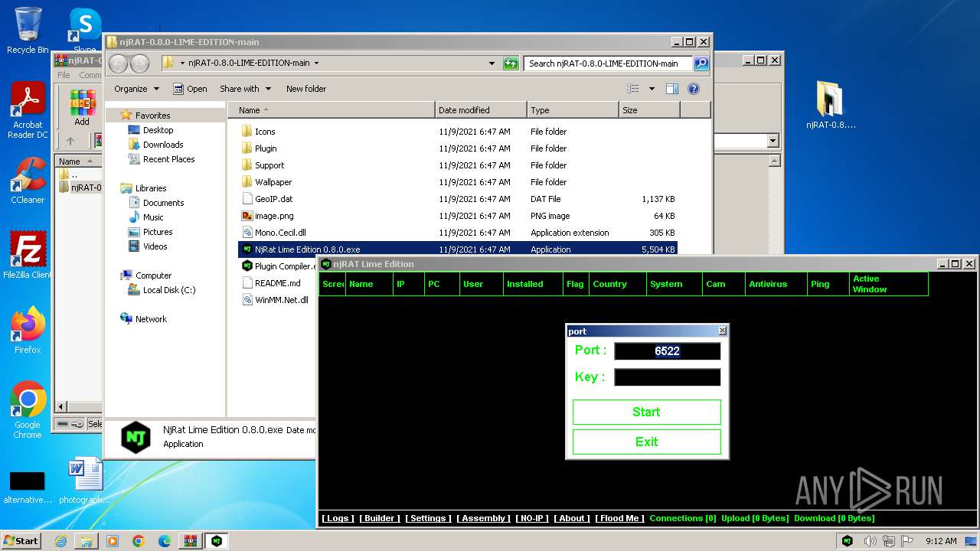This screenshot has width=980, height=551.
Task: Open the NO-IP menu in njRAT
Action: pos(532,518)
